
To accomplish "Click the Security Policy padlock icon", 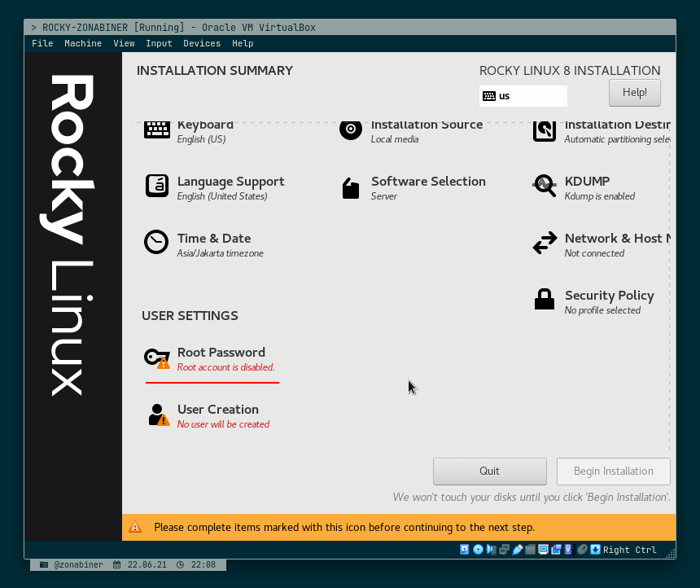I will (544, 299).
